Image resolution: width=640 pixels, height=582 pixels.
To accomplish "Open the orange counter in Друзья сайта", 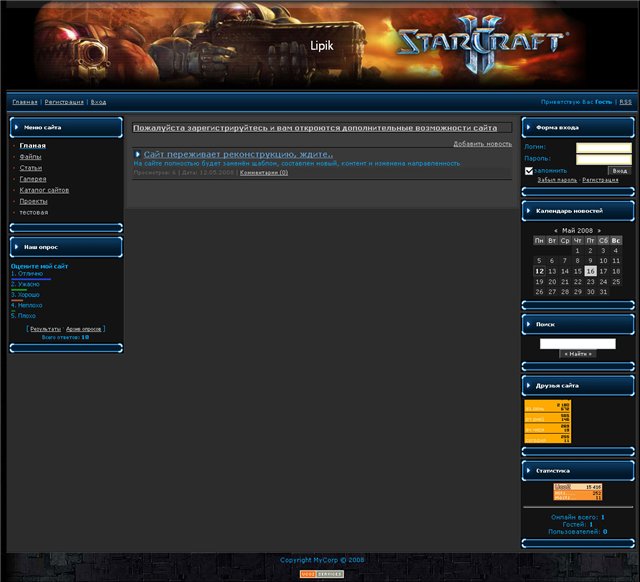I will [x=547, y=422].
